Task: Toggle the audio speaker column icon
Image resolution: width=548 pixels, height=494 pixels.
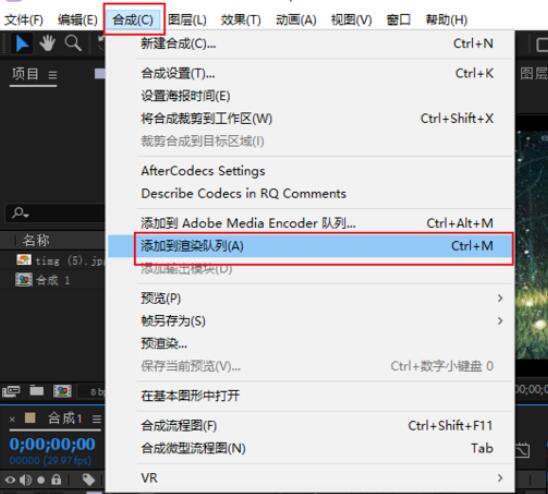Action: pyautogui.click(x=26, y=480)
